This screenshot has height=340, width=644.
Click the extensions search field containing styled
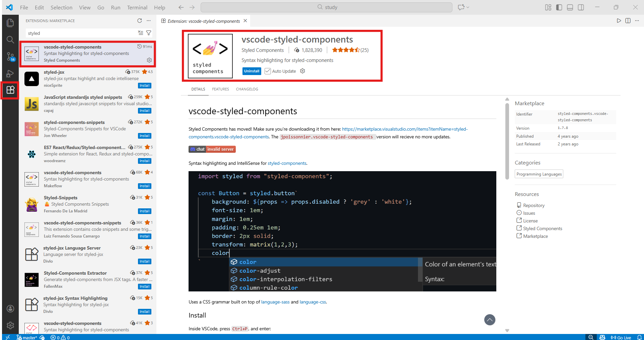[82, 33]
